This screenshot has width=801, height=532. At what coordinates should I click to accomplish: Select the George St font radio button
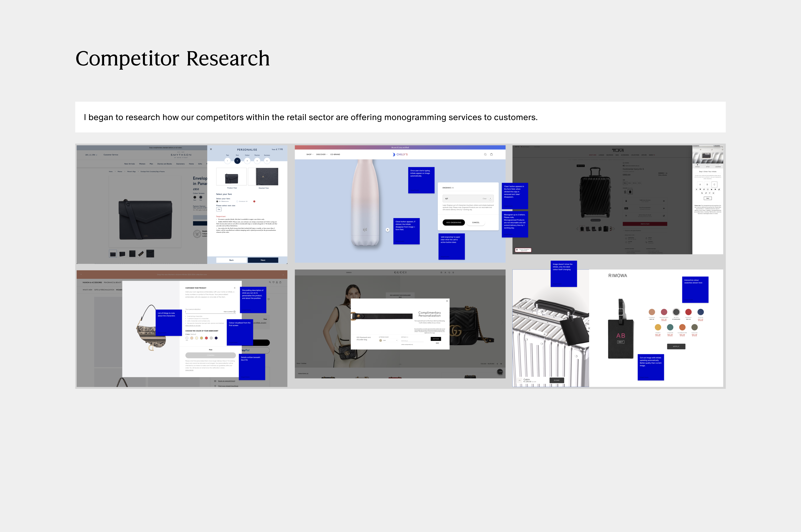237,202
